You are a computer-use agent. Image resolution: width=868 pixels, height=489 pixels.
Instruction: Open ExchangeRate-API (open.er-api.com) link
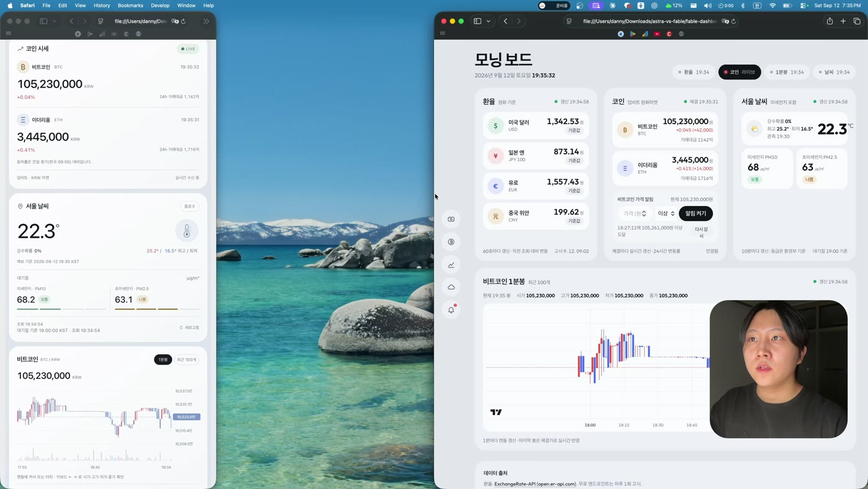tap(535, 484)
